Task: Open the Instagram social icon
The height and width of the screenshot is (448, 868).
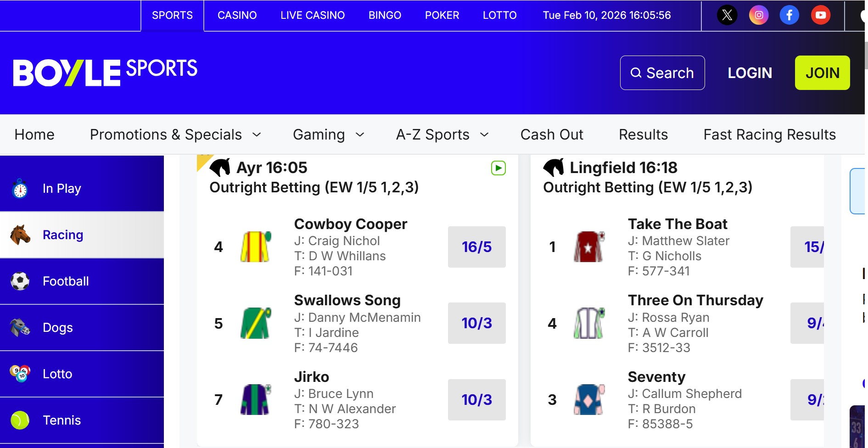Action: pyautogui.click(x=759, y=15)
